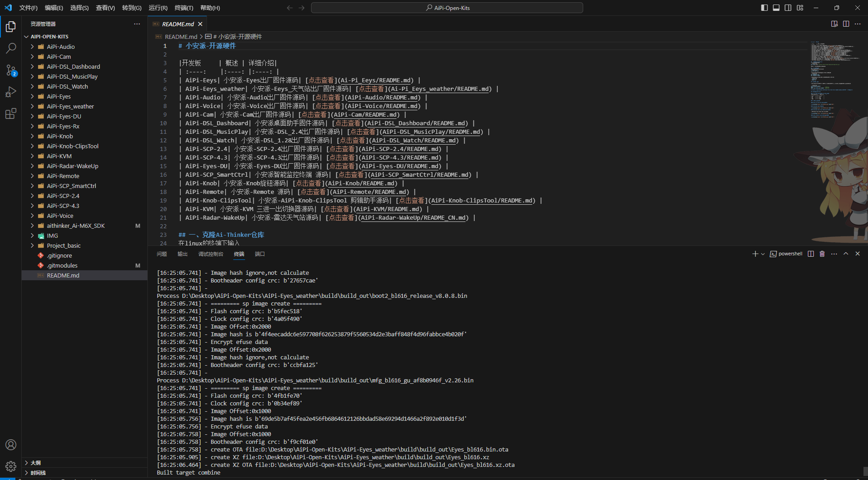Open the 查看(V) menu

(x=105, y=8)
